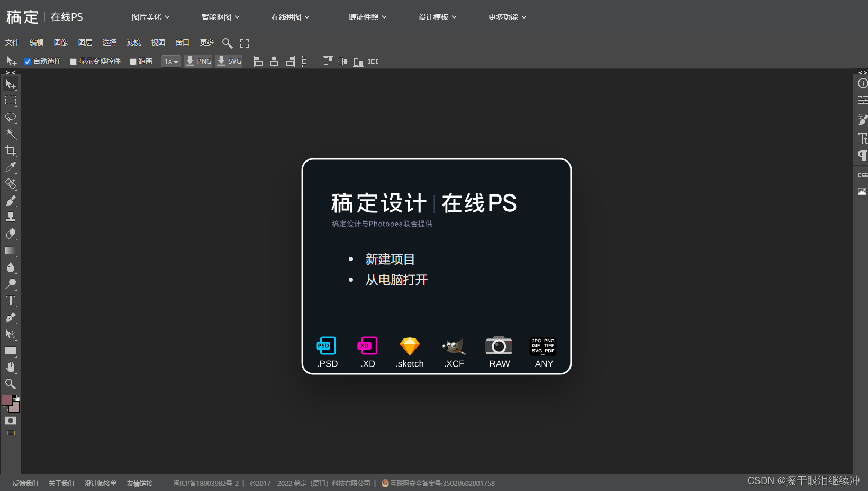Open the properties sliders panel on right
Screen dimensions: 868x491
862,100
